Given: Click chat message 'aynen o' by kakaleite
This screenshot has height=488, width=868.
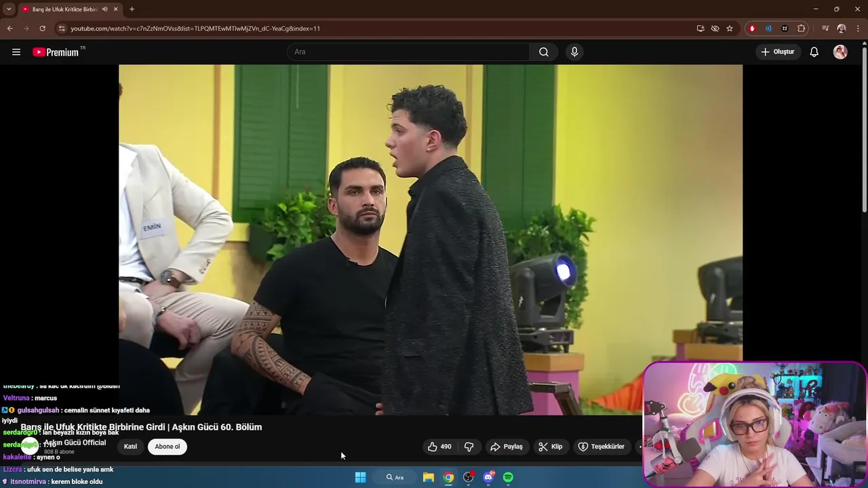Looking at the screenshot, I should 48,457.
